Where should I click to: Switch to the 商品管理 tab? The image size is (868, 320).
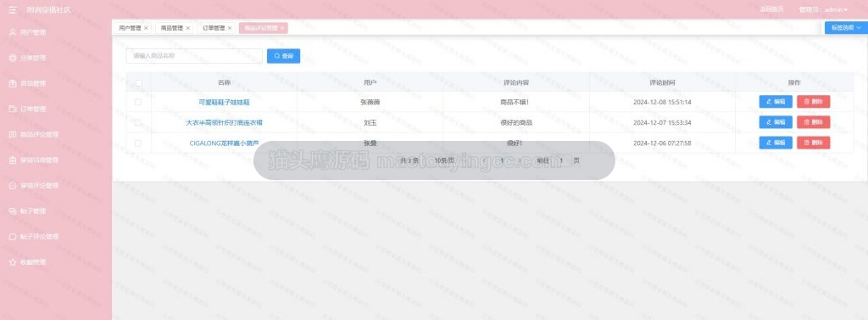click(x=171, y=28)
